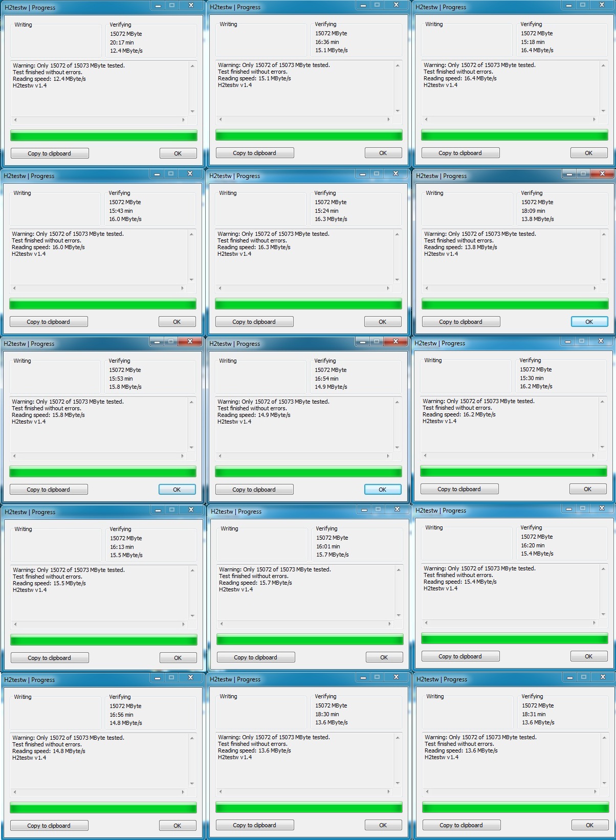The height and width of the screenshot is (840, 616).
Task: Copy to clipboard in the 15.7 MByte/s window
Action: [x=256, y=657]
